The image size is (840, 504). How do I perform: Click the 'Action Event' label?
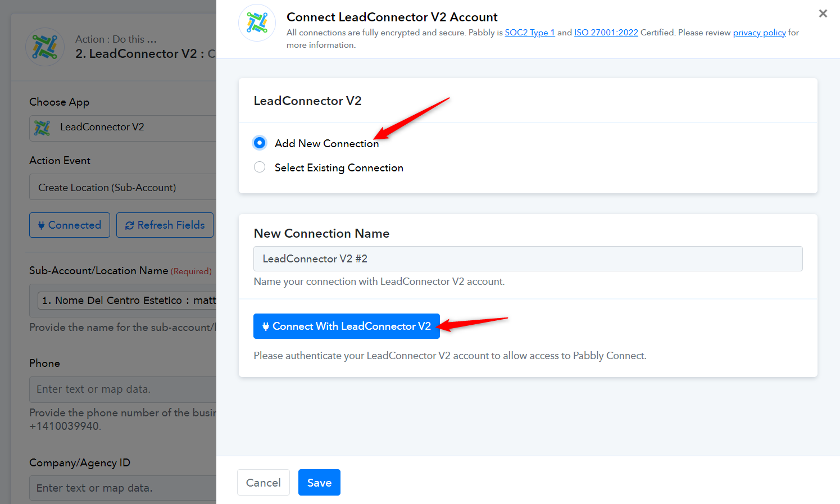[60, 161]
